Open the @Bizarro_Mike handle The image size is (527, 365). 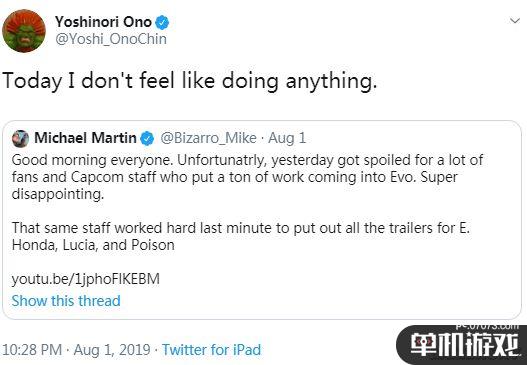tap(208, 138)
